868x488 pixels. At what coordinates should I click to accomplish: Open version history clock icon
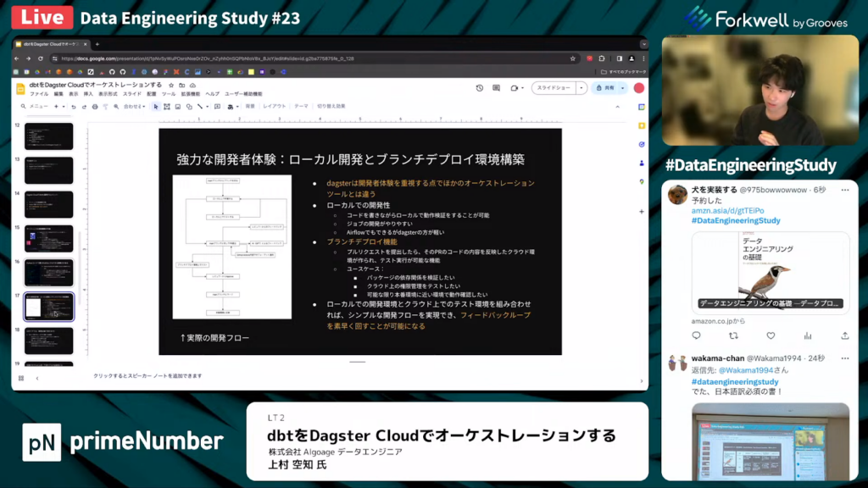pyautogui.click(x=479, y=88)
